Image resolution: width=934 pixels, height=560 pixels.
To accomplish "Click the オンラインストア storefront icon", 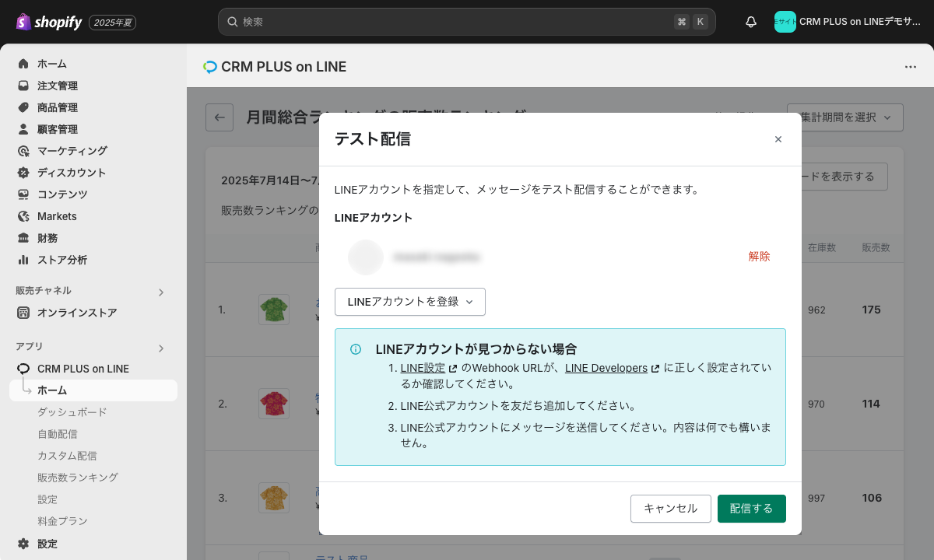I will coord(23,313).
